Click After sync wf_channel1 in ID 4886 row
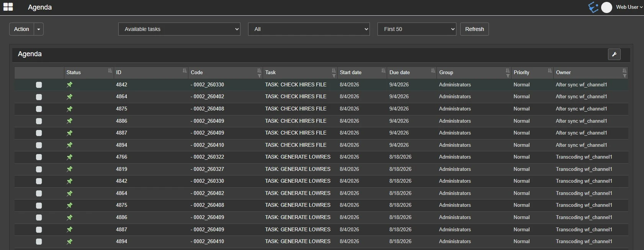 [581, 121]
